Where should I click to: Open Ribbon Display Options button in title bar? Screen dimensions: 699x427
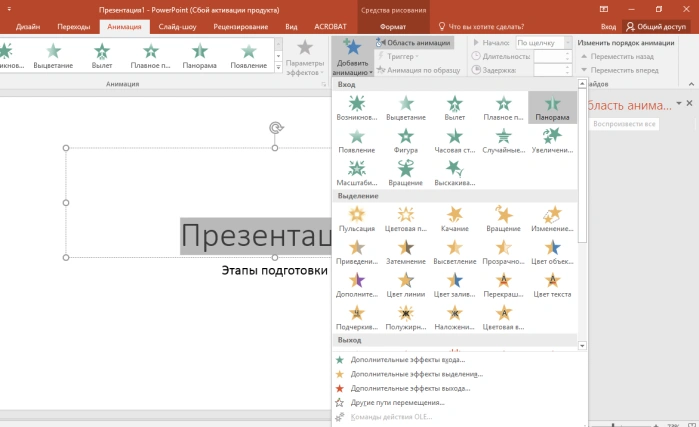tap(604, 9)
